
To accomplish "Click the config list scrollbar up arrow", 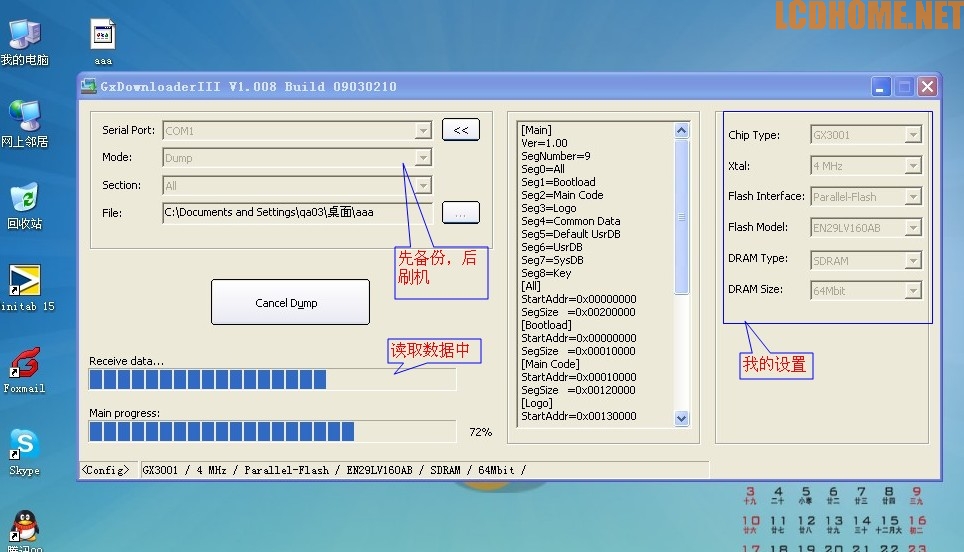I will click(681, 130).
